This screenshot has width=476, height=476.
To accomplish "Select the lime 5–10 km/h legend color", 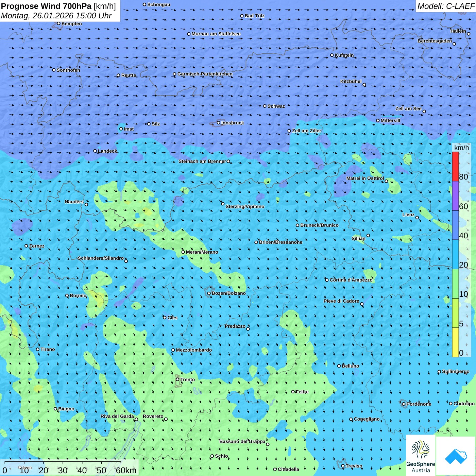I will point(455,313).
